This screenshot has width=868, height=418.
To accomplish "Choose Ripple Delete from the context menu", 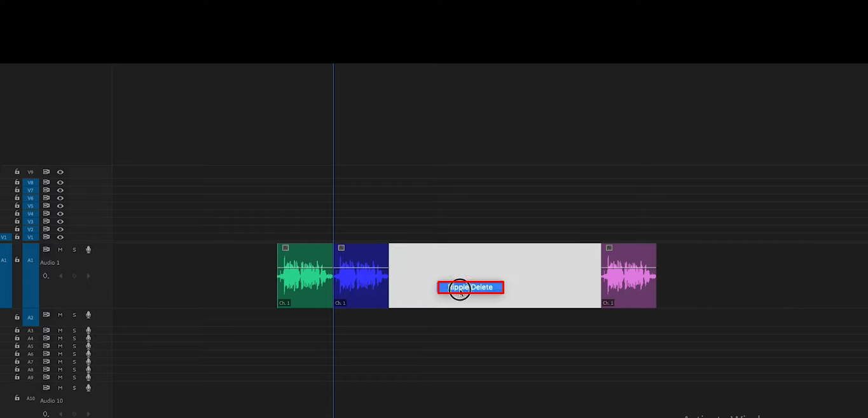I will tap(471, 287).
